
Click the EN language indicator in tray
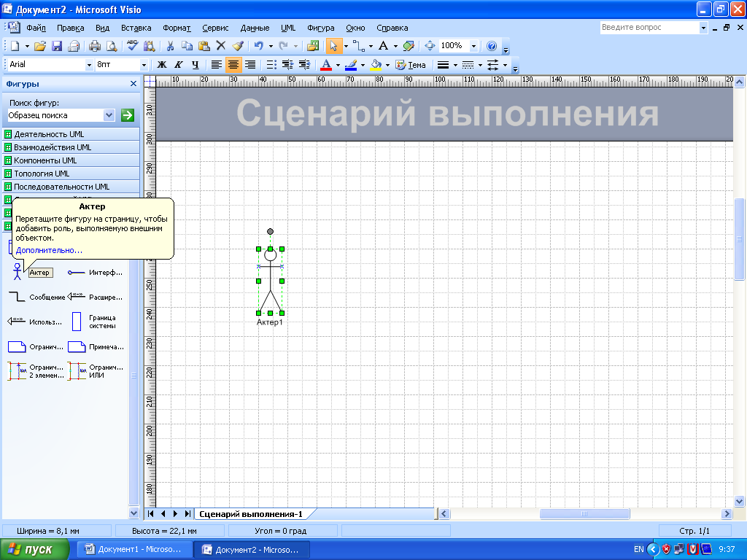tap(638, 549)
